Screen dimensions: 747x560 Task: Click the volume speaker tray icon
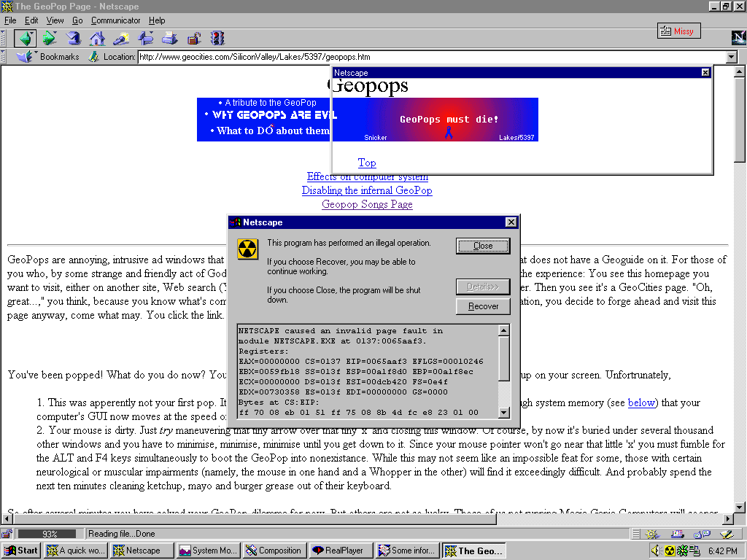pos(656,551)
